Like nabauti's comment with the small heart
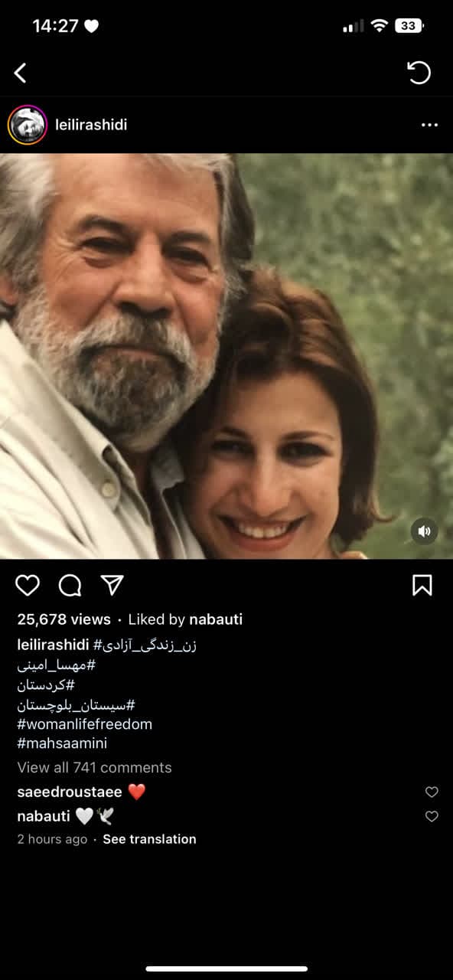The height and width of the screenshot is (980, 453). point(432,817)
